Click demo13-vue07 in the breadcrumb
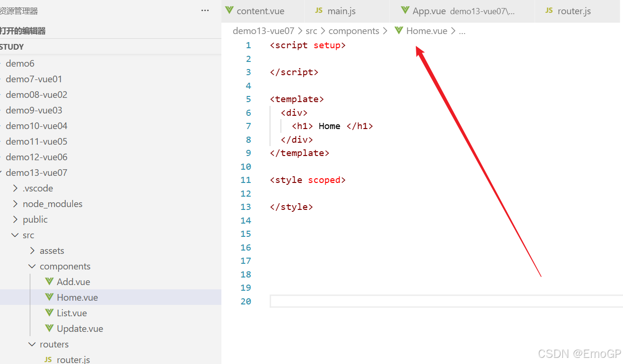 (263, 31)
